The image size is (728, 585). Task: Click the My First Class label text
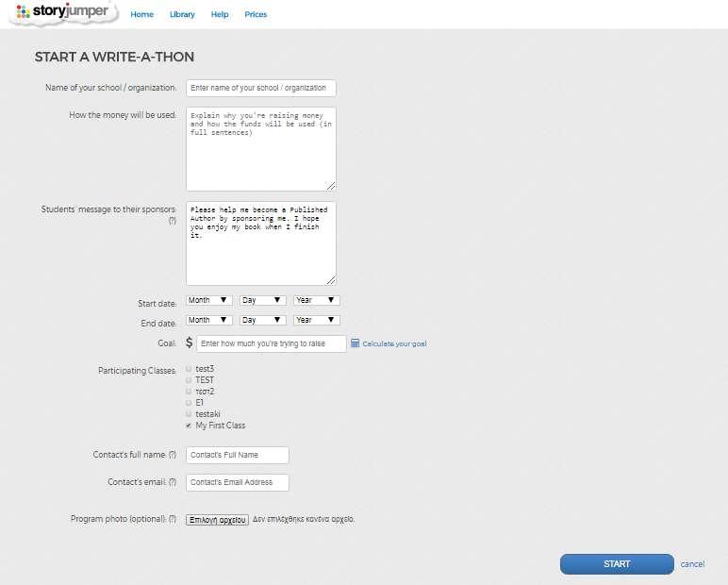click(221, 426)
